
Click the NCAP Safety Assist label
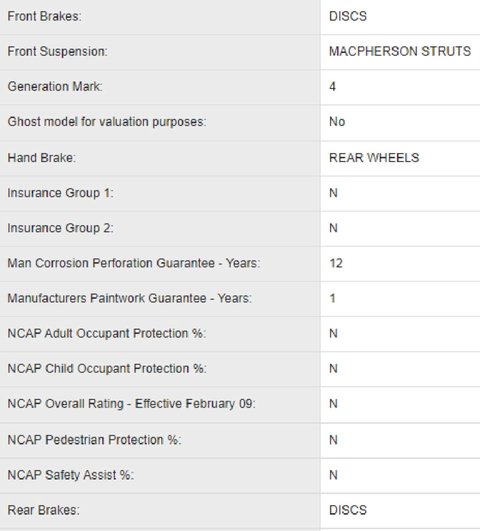(71, 475)
